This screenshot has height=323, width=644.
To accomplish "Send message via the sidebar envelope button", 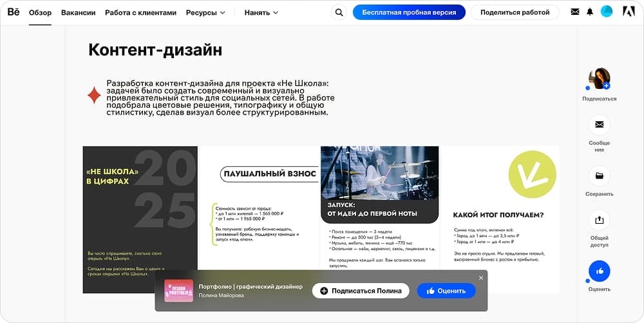I will pyautogui.click(x=600, y=124).
